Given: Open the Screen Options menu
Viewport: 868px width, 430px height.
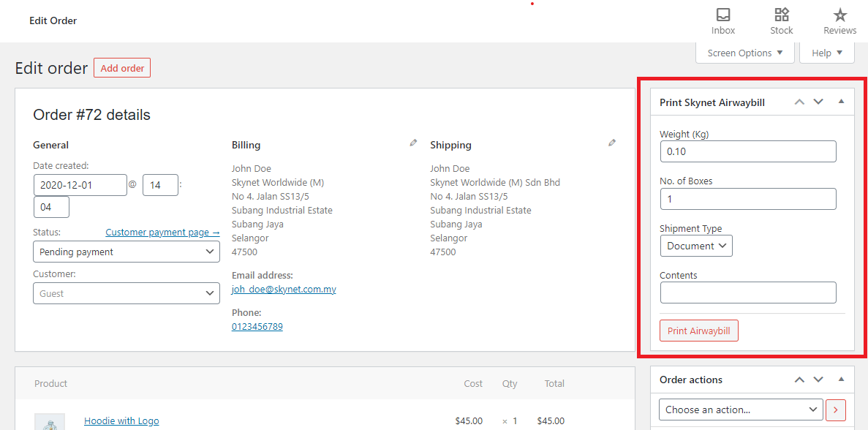Looking at the screenshot, I should point(744,52).
